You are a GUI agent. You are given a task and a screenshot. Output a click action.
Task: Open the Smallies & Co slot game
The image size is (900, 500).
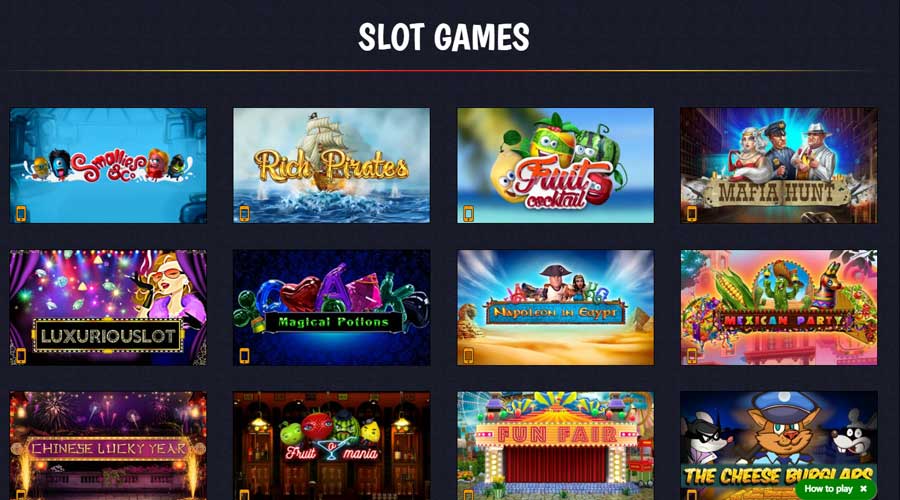(x=108, y=165)
